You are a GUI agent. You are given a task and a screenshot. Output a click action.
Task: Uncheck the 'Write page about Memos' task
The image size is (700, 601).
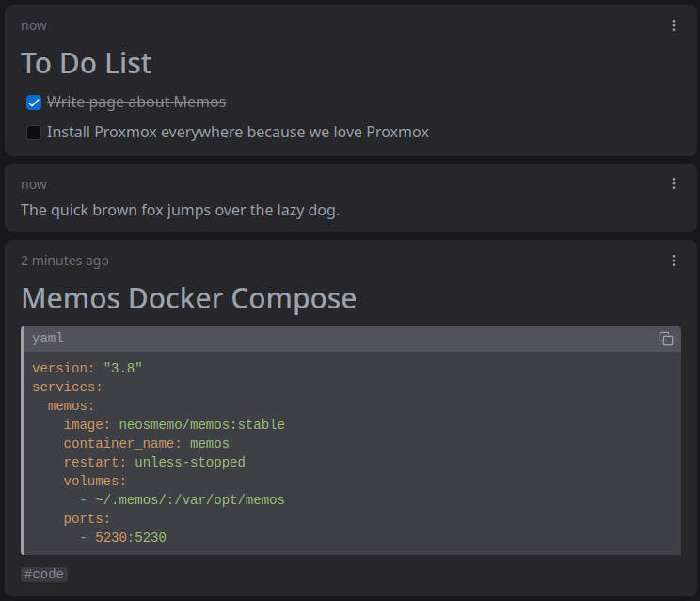pos(34,103)
